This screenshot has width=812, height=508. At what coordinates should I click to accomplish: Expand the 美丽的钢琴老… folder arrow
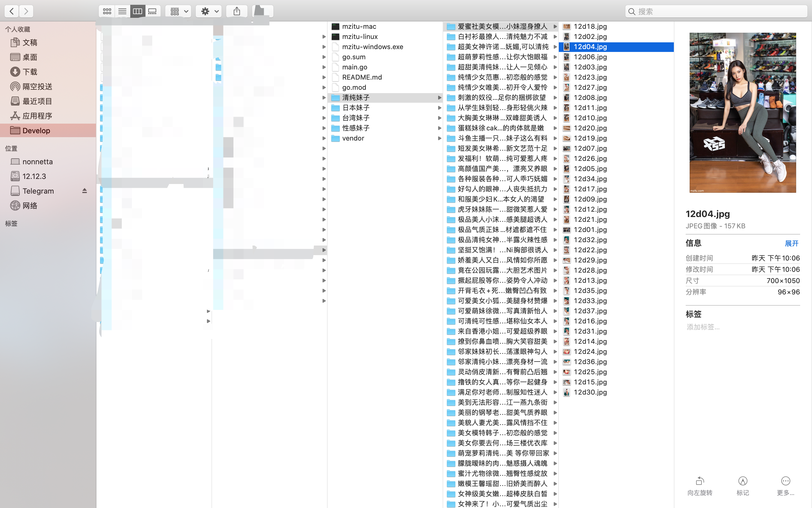555,413
